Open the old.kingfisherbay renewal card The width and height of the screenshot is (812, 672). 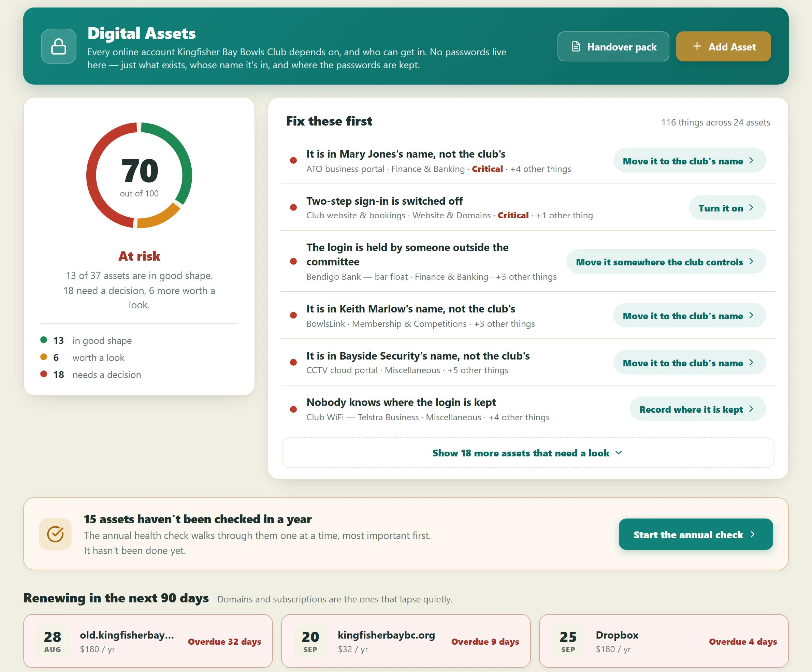point(148,641)
